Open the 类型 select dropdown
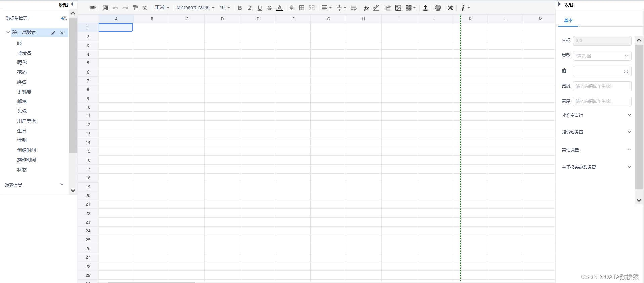Image resolution: width=644 pixels, height=283 pixels. 602,56
